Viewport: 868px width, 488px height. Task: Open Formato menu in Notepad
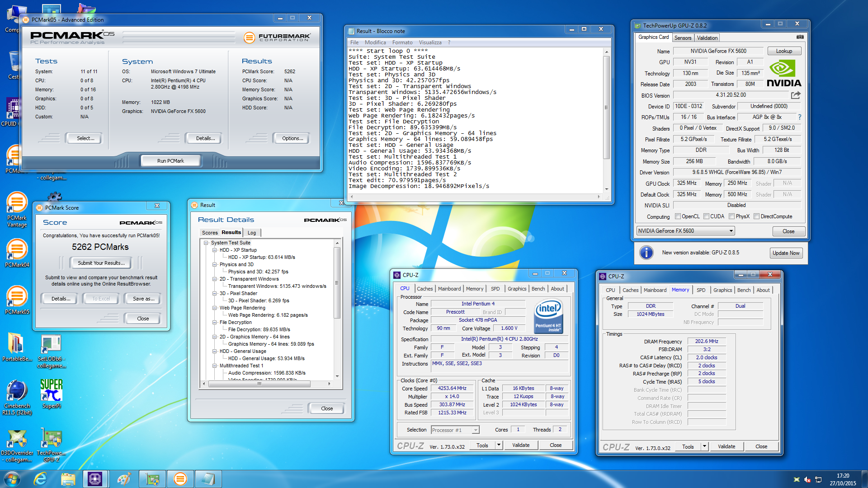(x=402, y=42)
